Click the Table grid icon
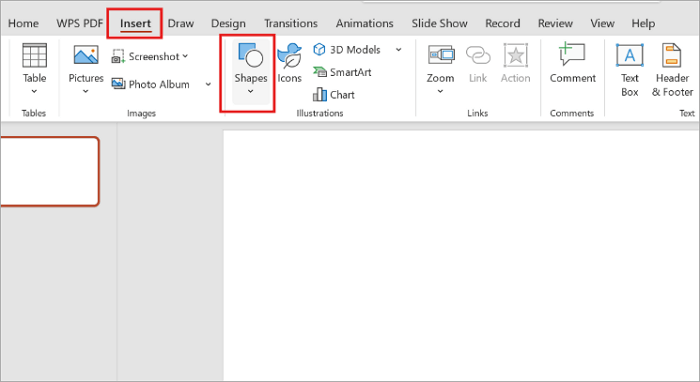The image size is (700, 382). (34, 55)
